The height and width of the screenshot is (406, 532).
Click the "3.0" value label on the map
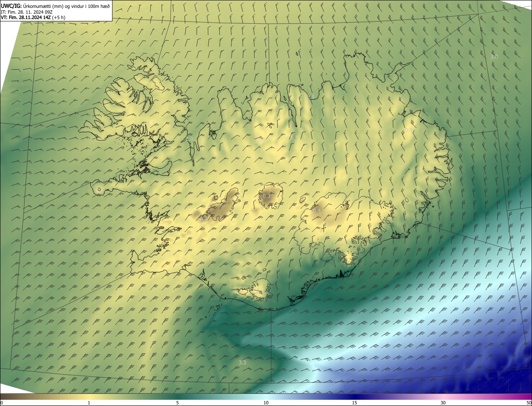(x=494, y=56)
